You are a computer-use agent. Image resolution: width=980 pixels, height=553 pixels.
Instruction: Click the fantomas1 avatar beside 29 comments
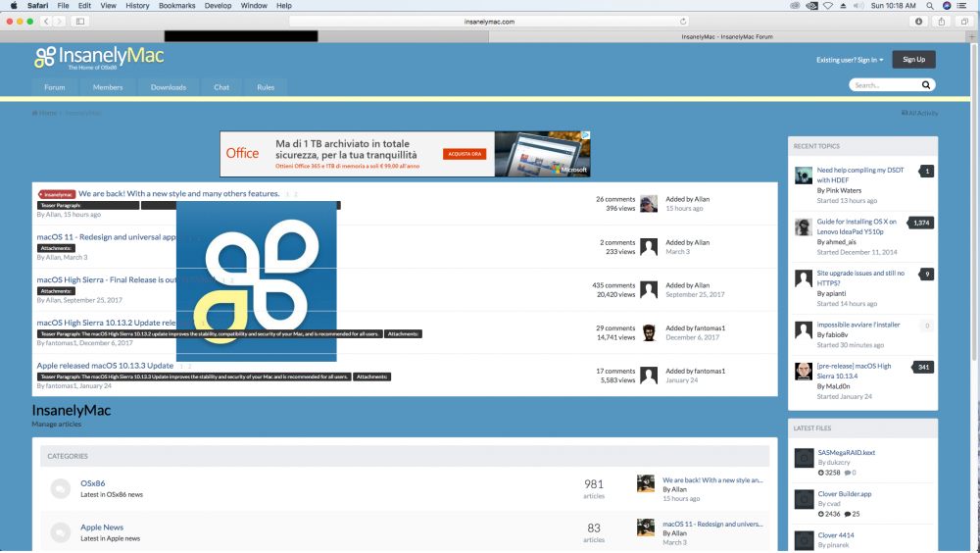pyautogui.click(x=649, y=332)
